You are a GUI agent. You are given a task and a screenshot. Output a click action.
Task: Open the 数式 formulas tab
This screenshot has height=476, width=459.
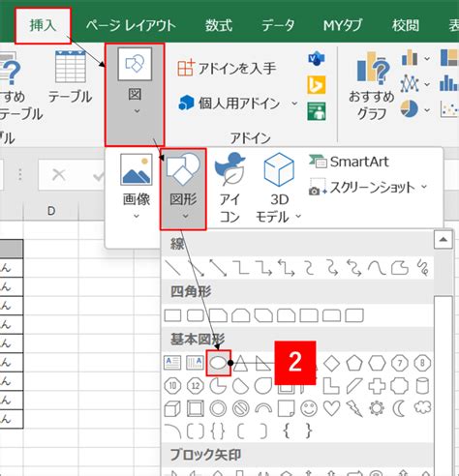coord(219,25)
